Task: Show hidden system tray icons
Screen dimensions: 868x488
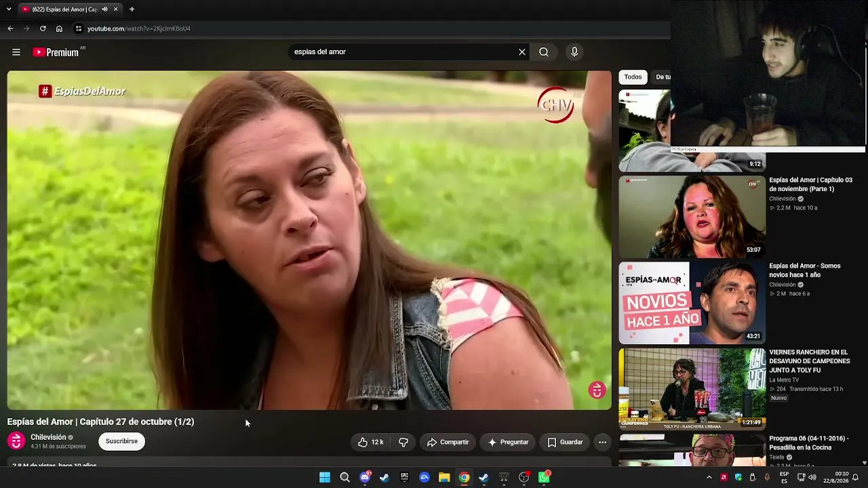Action: click(709, 478)
